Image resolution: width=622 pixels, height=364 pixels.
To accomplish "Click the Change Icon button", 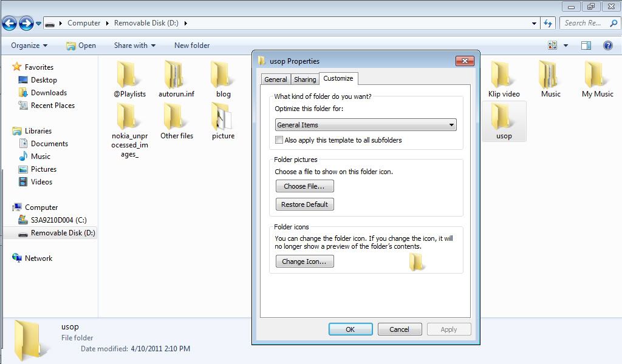I will click(x=304, y=261).
